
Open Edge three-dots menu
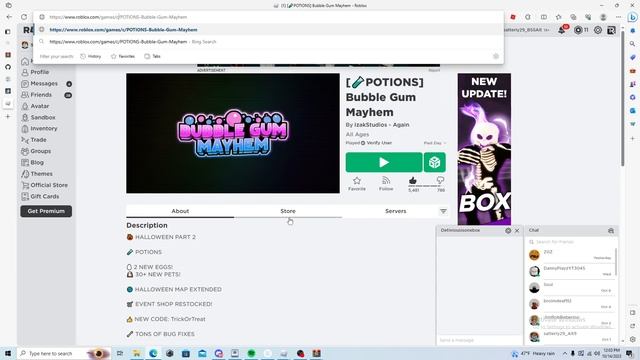coord(618,17)
